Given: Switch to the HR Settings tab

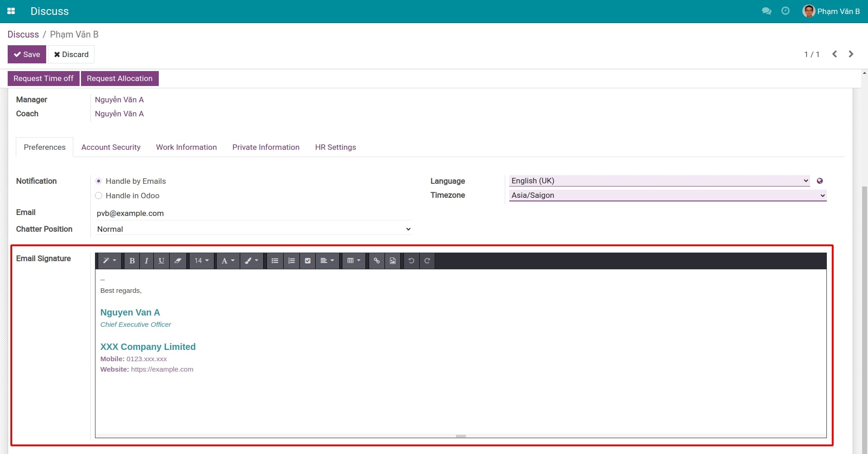Looking at the screenshot, I should [336, 147].
